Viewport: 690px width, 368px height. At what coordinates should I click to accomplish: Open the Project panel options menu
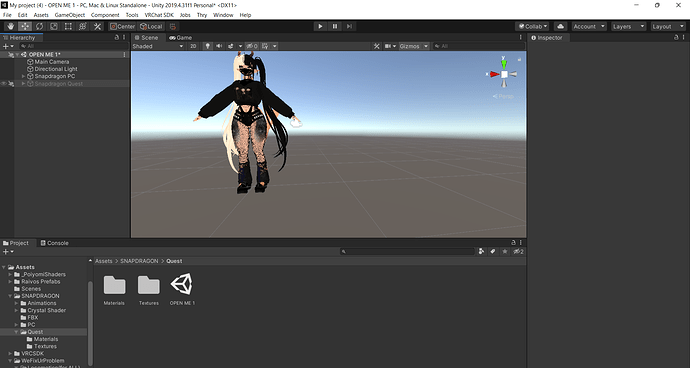pos(521,243)
